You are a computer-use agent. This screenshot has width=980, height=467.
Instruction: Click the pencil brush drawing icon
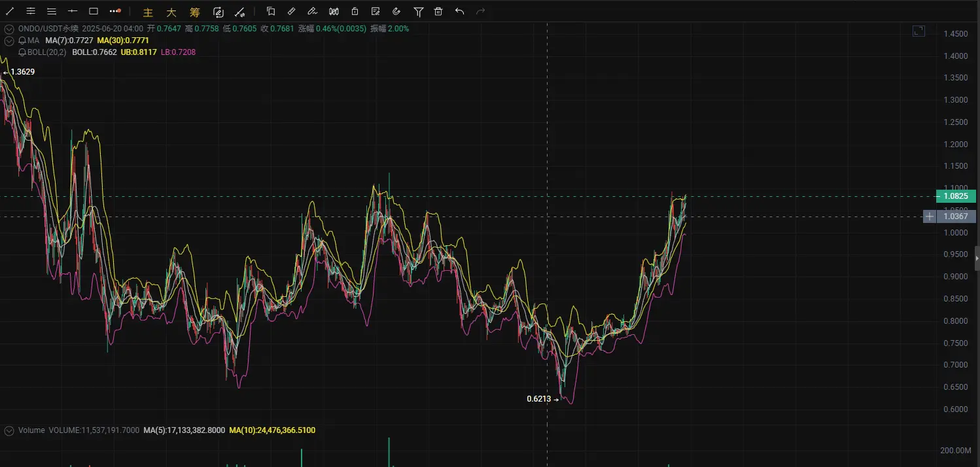coord(313,11)
